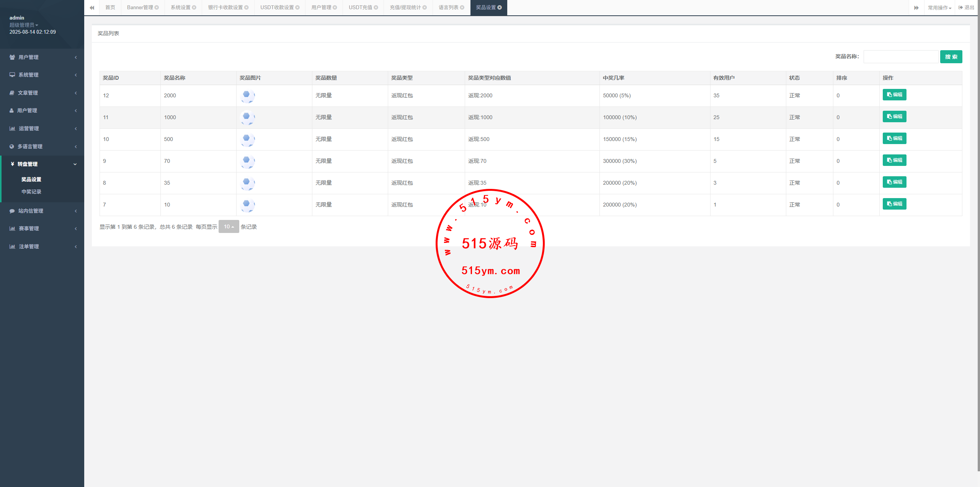Viewport: 980px width, 487px height.
Task: Click the 搜索 search button
Action: coord(951,57)
